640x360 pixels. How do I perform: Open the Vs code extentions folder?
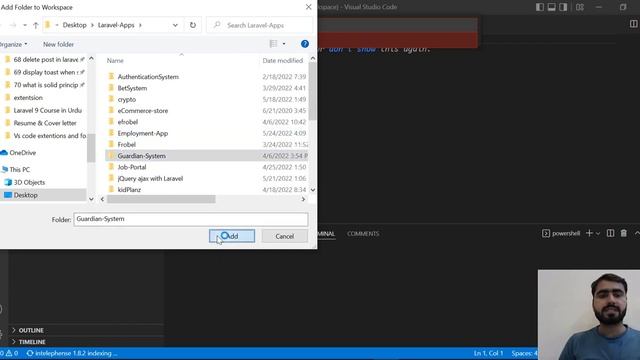(x=50, y=136)
